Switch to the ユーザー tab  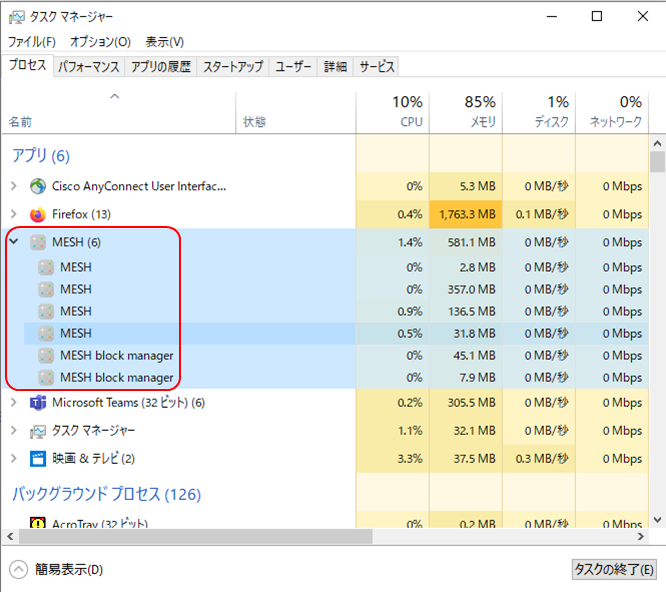click(293, 67)
